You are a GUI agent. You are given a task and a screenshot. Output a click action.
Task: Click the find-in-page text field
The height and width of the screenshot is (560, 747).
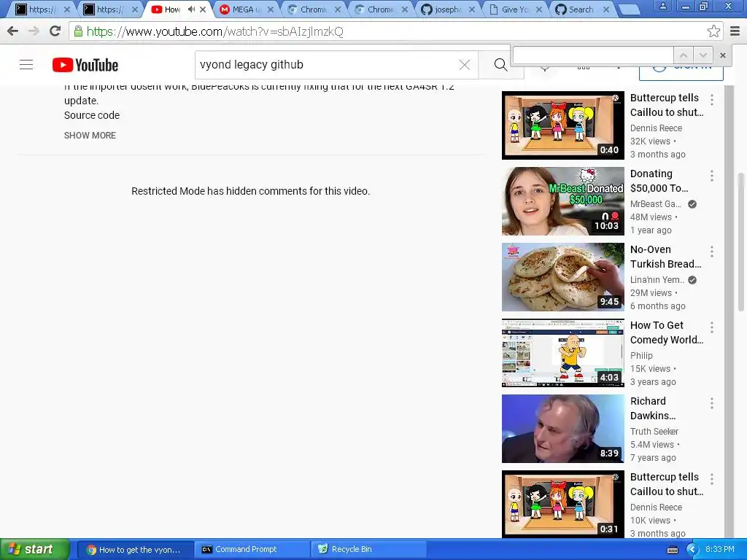click(593, 55)
